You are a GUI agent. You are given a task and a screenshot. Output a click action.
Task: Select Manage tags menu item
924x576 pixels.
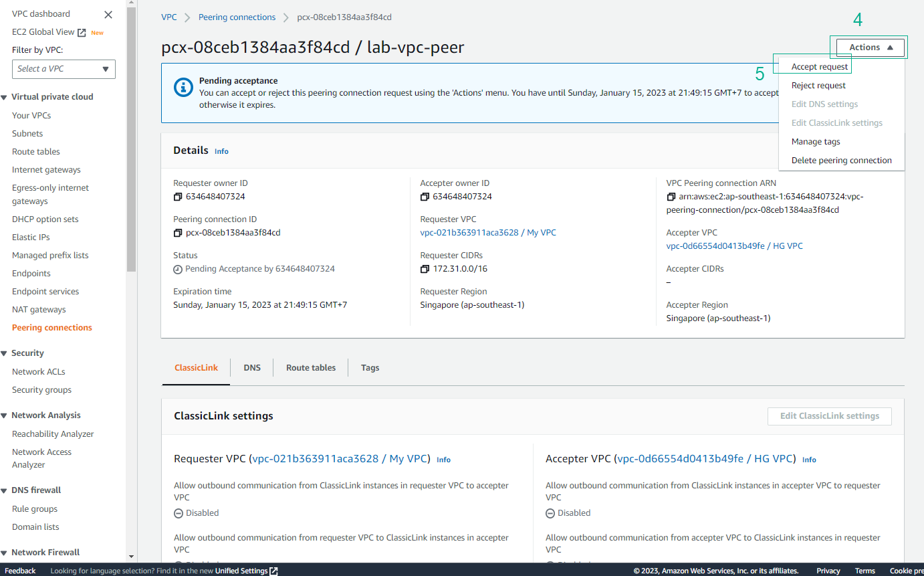coord(816,142)
